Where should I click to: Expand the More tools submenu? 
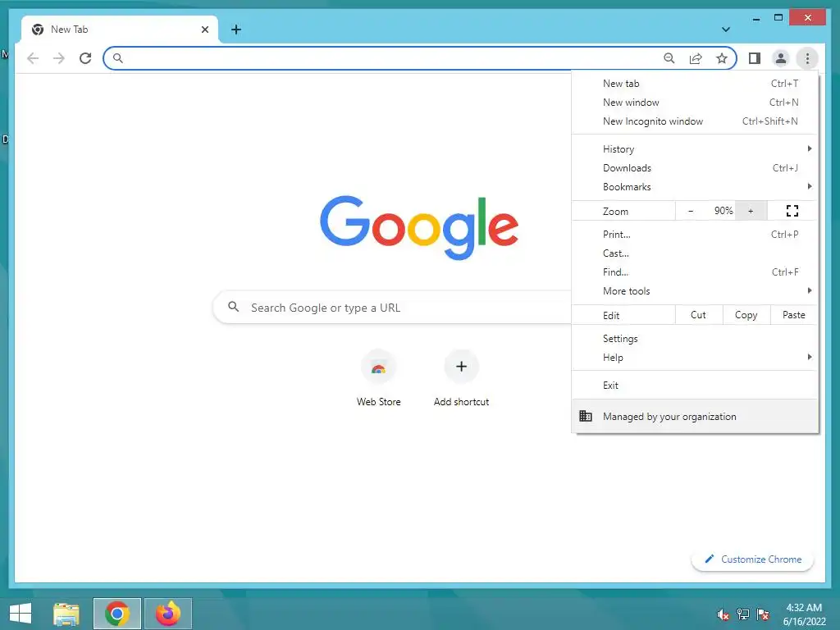pos(695,290)
